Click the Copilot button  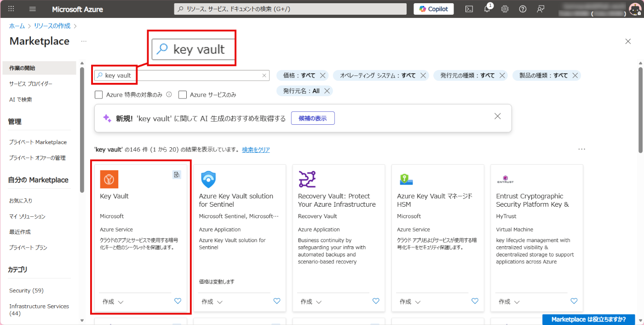point(434,9)
